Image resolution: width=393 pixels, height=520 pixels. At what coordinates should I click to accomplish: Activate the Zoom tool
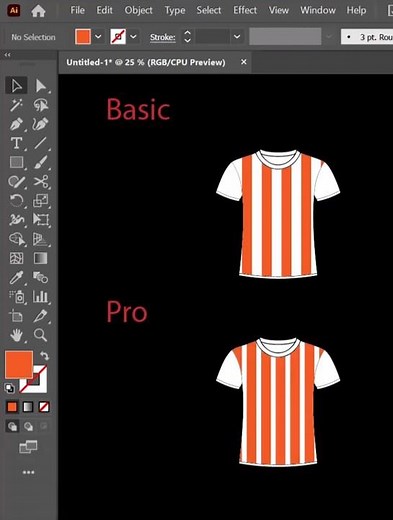coord(41,335)
